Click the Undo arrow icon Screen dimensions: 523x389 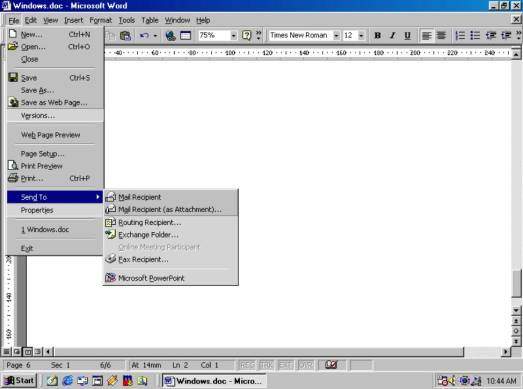click(x=144, y=35)
